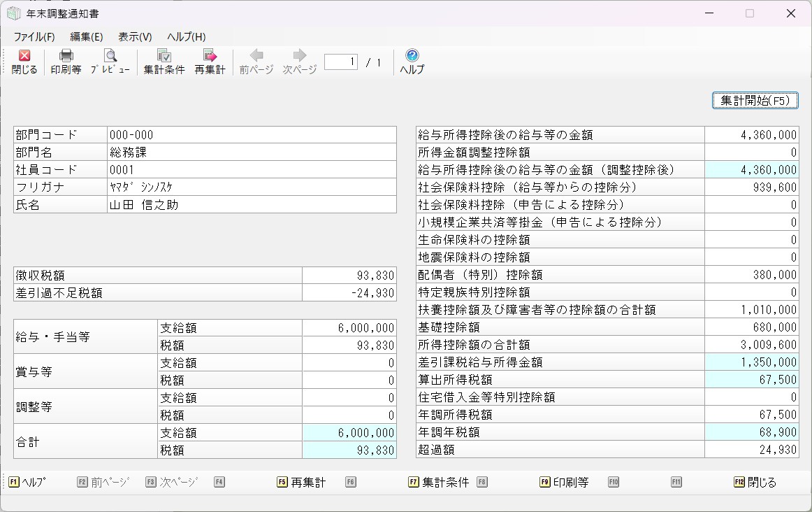Click the F5 再集計 function key button

click(301, 482)
